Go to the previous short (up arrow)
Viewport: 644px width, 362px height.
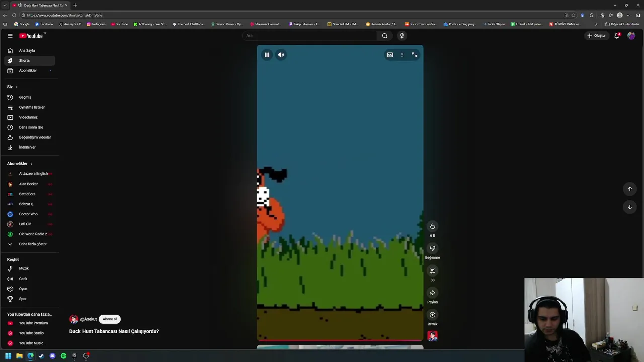(629, 189)
